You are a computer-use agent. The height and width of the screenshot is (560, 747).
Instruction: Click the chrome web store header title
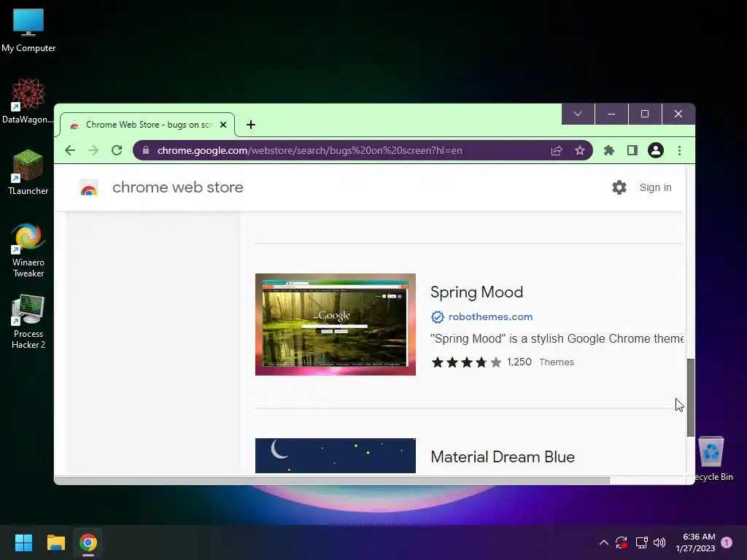click(x=178, y=187)
